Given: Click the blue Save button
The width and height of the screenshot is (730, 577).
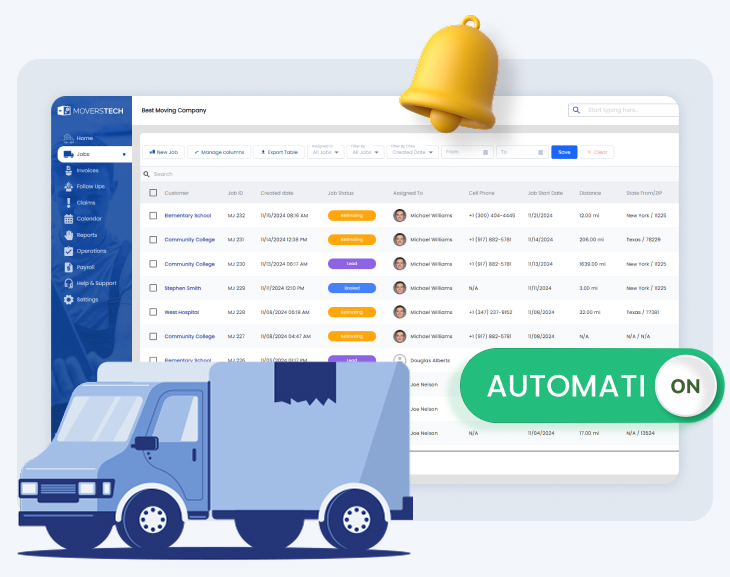Looking at the screenshot, I should pyautogui.click(x=564, y=152).
